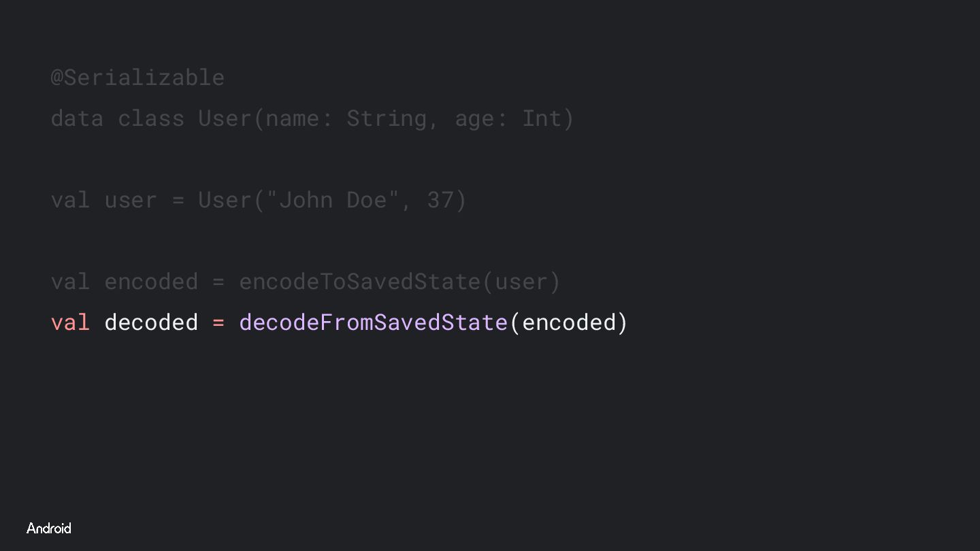The height and width of the screenshot is (551, 980).
Task: Click the class keyword on second line
Action: (151, 118)
